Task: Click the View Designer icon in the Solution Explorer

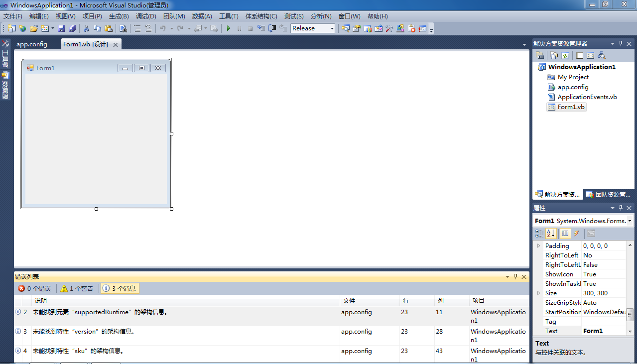Action: 590,55
